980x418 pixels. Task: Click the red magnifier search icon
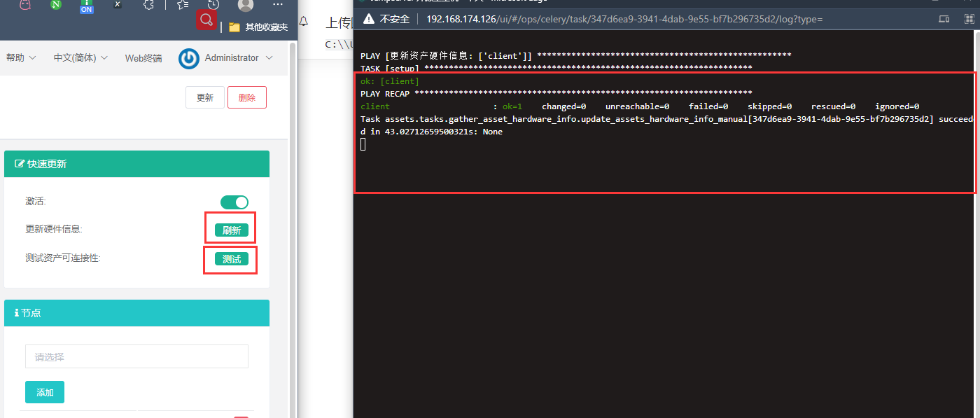(x=206, y=20)
